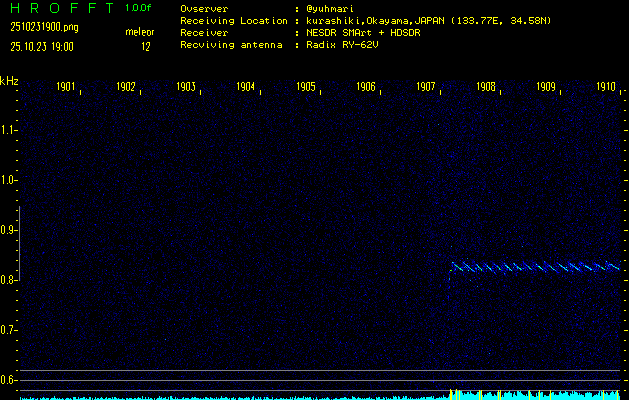Click the 0.7 kHz frequency label
The height and width of the screenshot is (400, 629).
point(7,330)
